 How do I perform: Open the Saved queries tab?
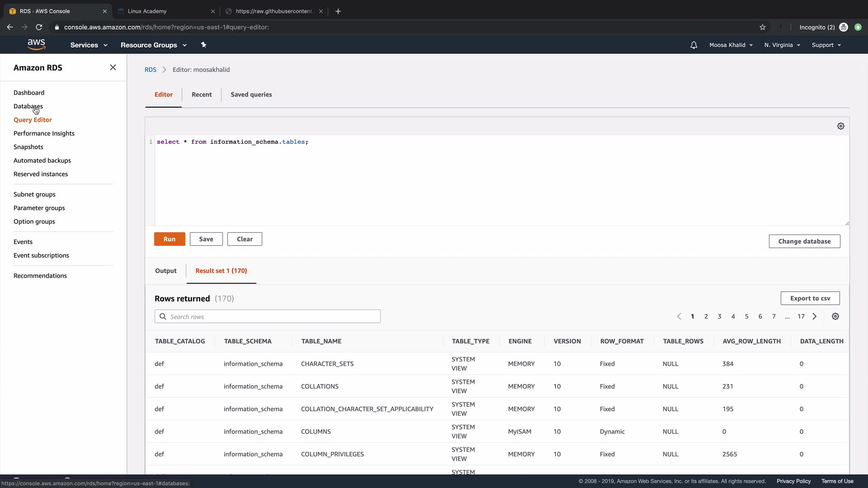pyautogui.click(x=251, y=94)
